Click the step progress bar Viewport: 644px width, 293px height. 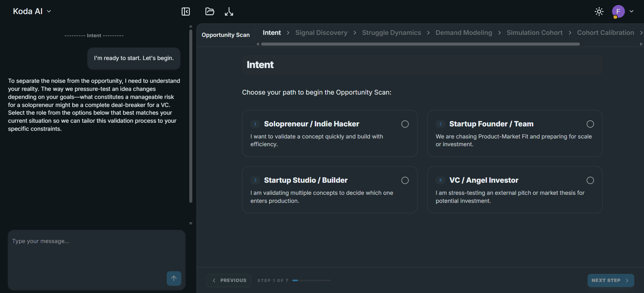point(311,280)
